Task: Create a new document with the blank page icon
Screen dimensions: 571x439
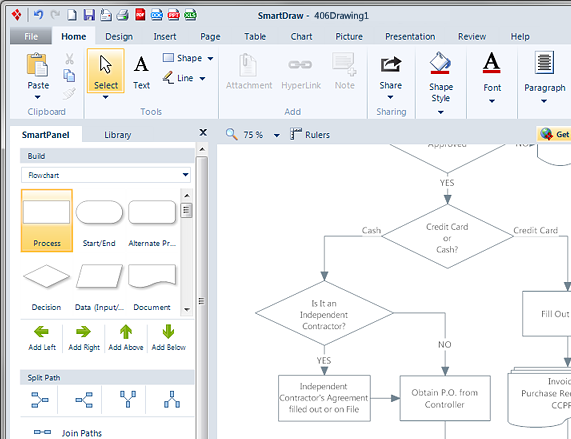Action: click(72, 15)
